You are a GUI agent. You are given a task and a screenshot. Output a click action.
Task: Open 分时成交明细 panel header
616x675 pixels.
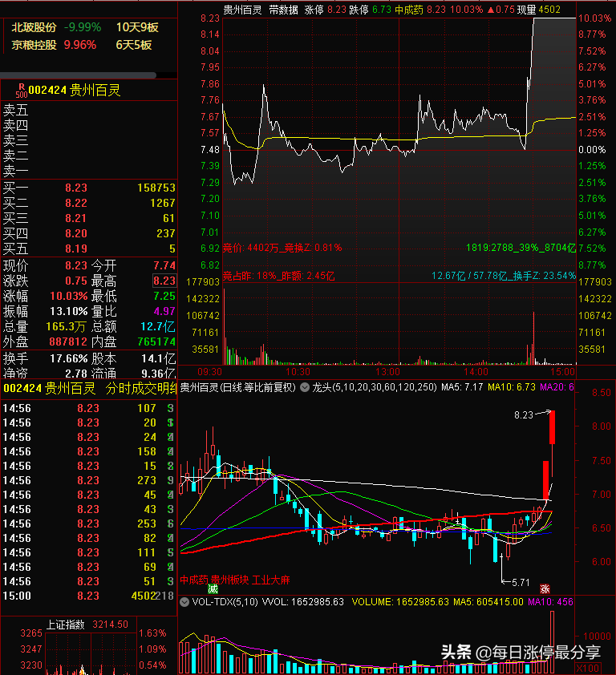[141, 388]
